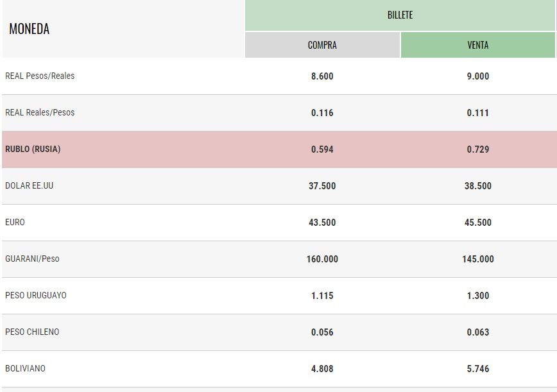Image resolution: width=557 pixels, height=392 pixels.
Task: Select the VENTA column header
Action: pos(478,45)
